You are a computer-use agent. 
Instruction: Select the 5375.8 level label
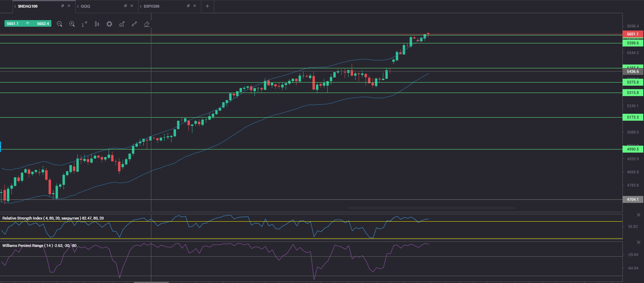click(633, 82)
